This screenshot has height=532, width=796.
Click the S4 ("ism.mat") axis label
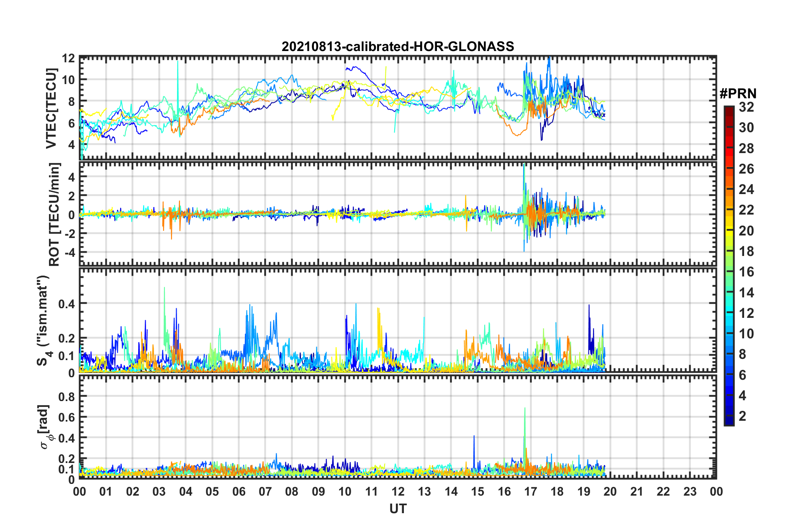click(x=44, y=321)
